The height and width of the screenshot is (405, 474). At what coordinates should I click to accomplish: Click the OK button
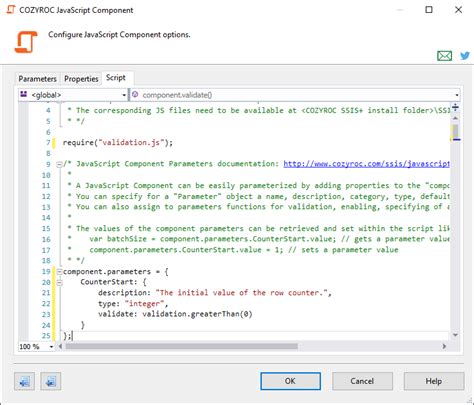point(290,381)
